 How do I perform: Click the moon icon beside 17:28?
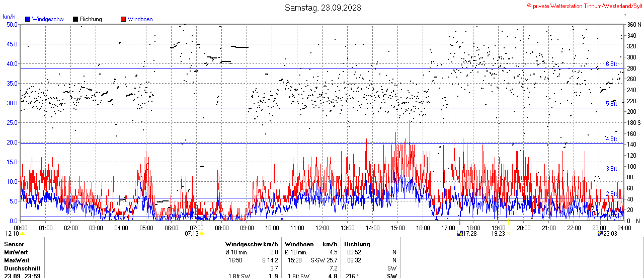click(x=459, y=234)
